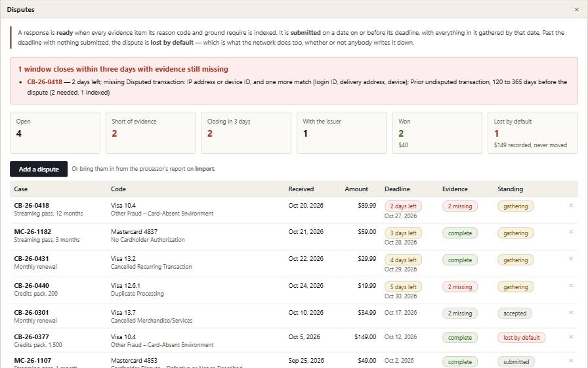
Task: Select the $149.00 amount cell
Action: 365,337
